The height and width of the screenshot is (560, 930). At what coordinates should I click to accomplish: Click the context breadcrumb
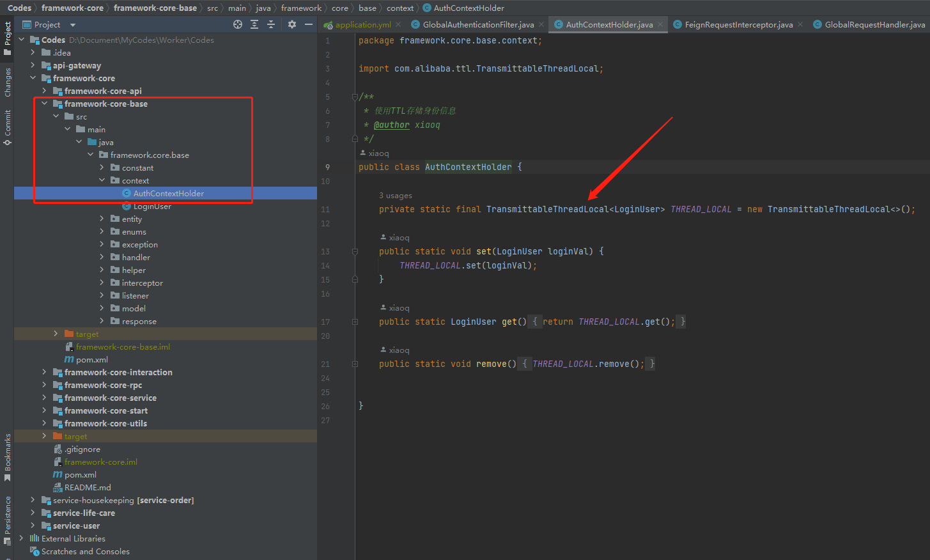(x=400, y=8)
